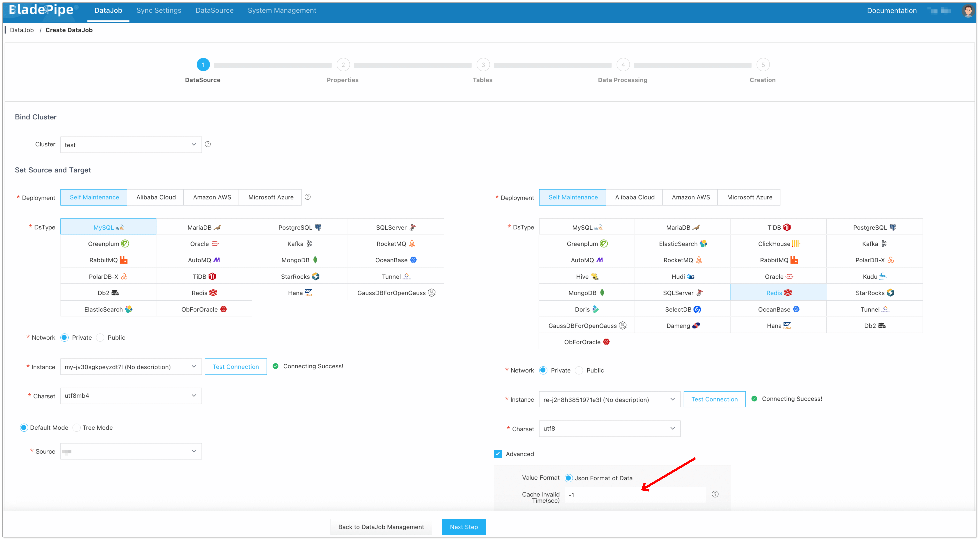Click Cache Invalid Time input field
The image size is (980, 541).
click(x=635, y=495)
